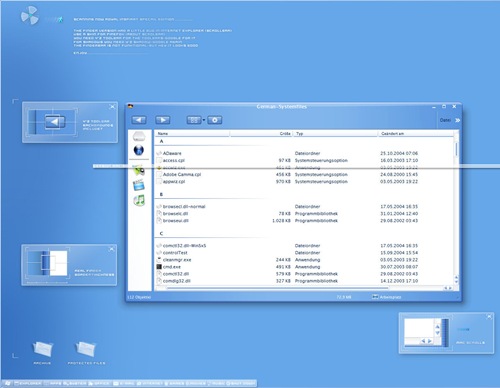Open the Music taskbar item
500x388 pixels.
[x=216, y=383]
